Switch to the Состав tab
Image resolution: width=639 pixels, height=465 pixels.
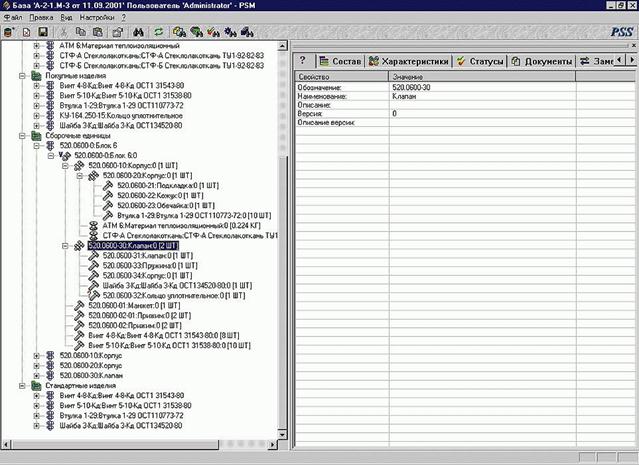coord(341,61)
